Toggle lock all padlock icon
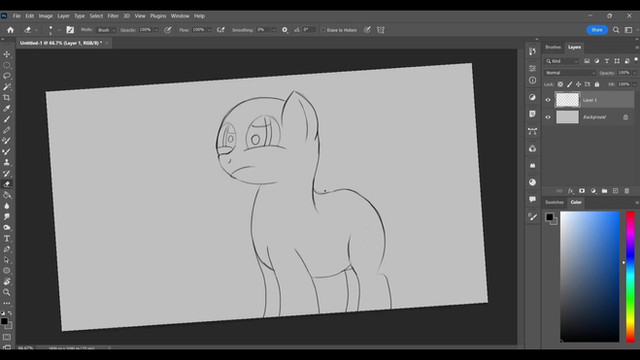The height and width of the screenshot is (360, 640). coord(597,84)
